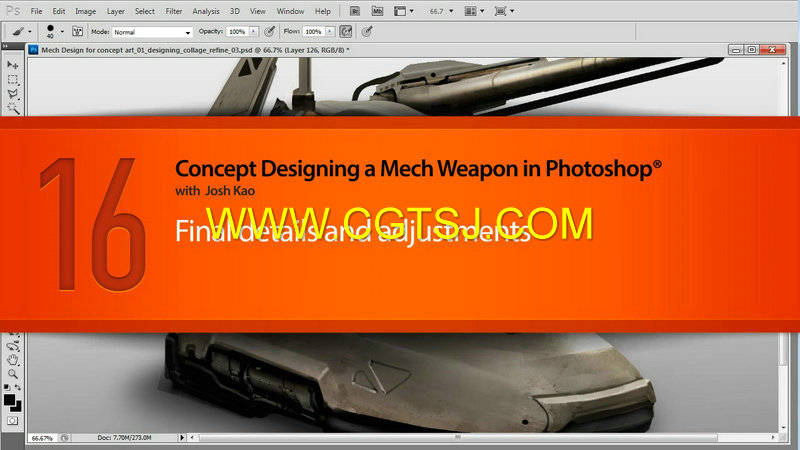Select the Rectangular Marquee tool
800x450 pixels.
pyautogui.click(x=13, y=80)
